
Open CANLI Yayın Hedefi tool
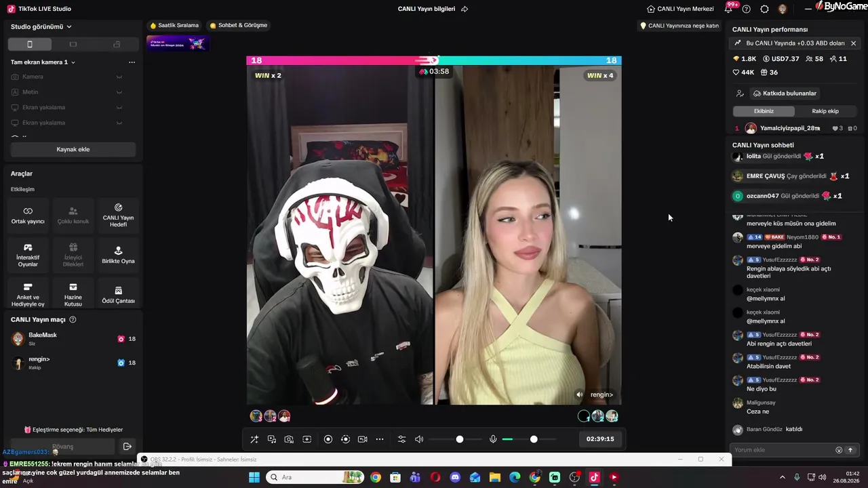coord(118,216)
